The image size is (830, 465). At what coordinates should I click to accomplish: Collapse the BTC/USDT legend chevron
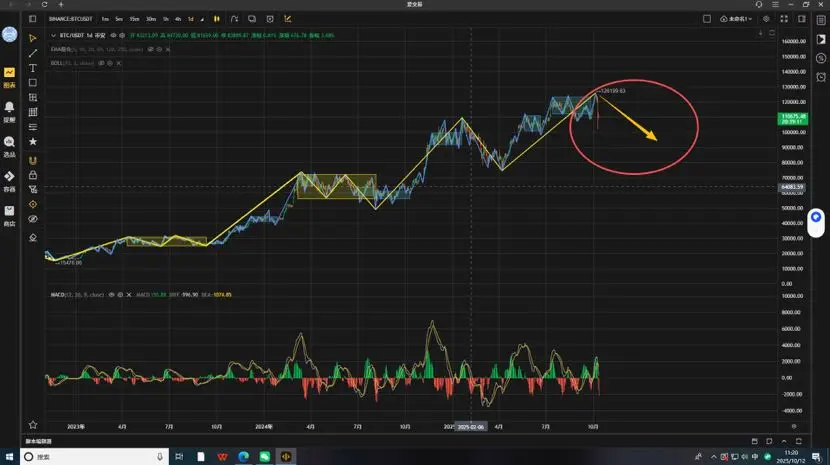(x=53, y=35)
